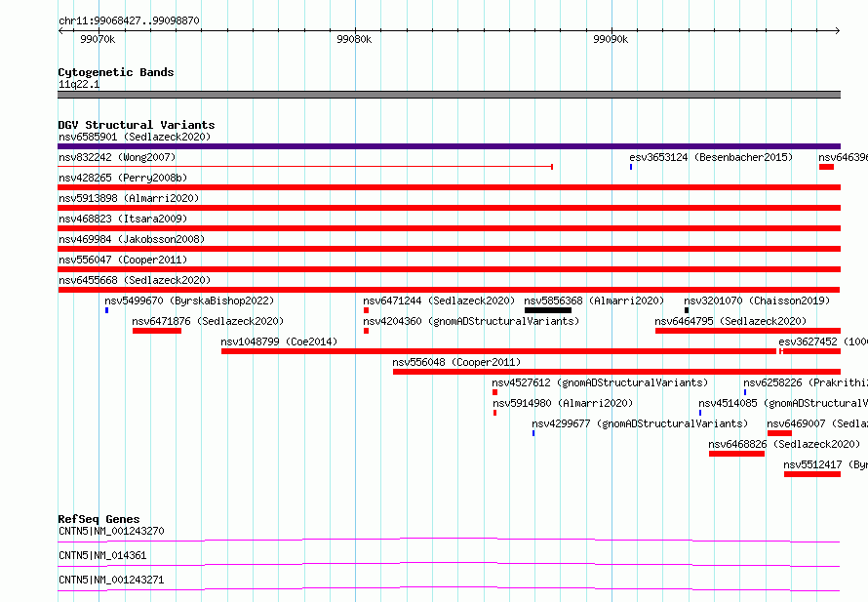Open the nsv6469007 variant label

click(x=817, y=423)
